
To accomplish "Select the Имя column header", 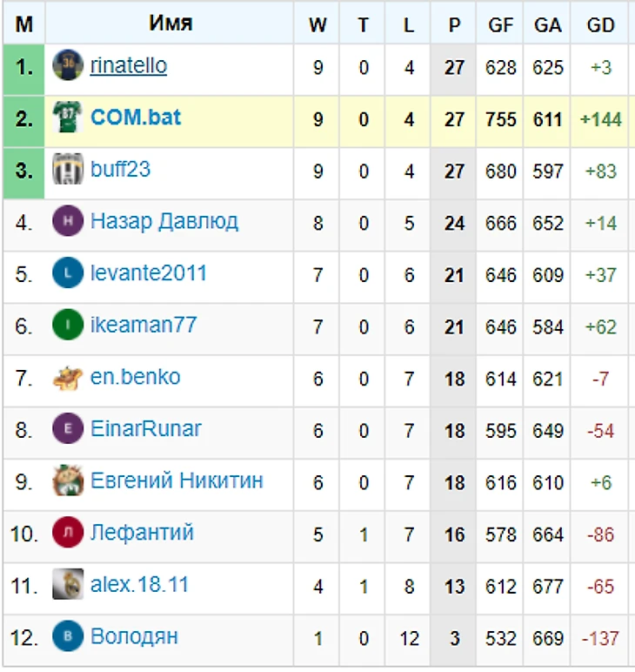I will (x=170, y=23).
